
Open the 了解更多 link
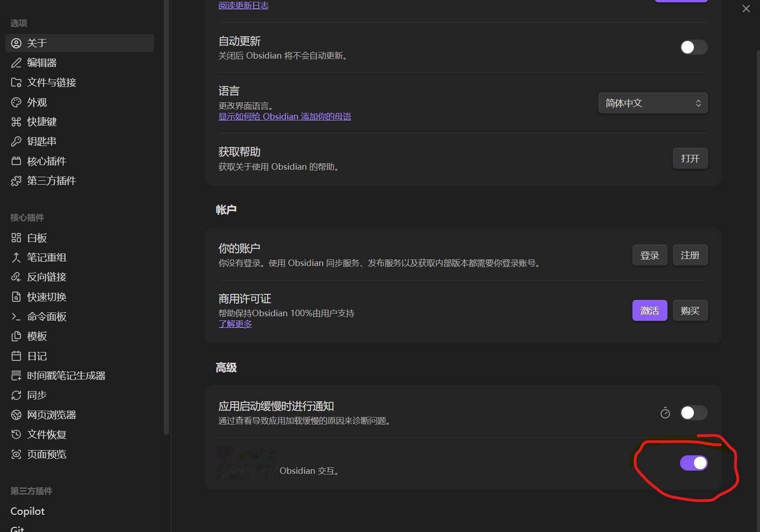click(235, 324)
